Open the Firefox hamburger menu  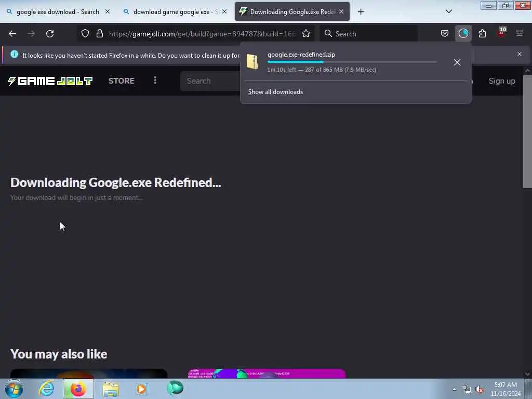tap(520, 33)
